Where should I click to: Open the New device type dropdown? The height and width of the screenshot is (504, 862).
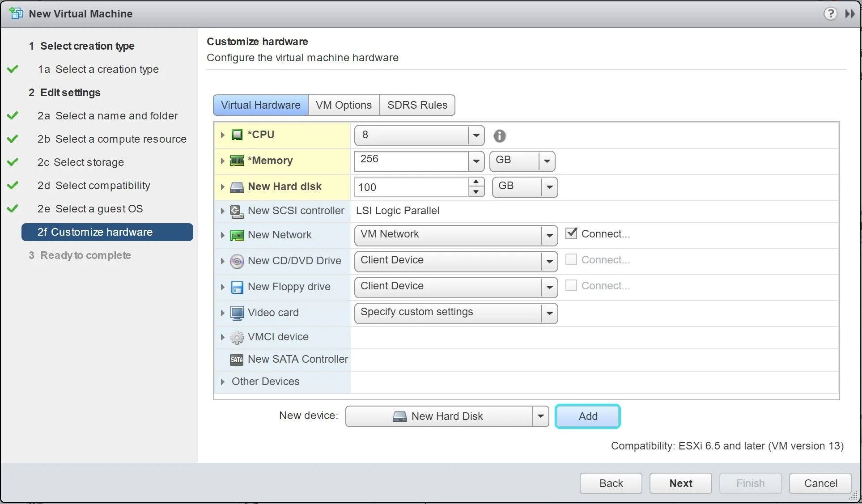(540, 416)
